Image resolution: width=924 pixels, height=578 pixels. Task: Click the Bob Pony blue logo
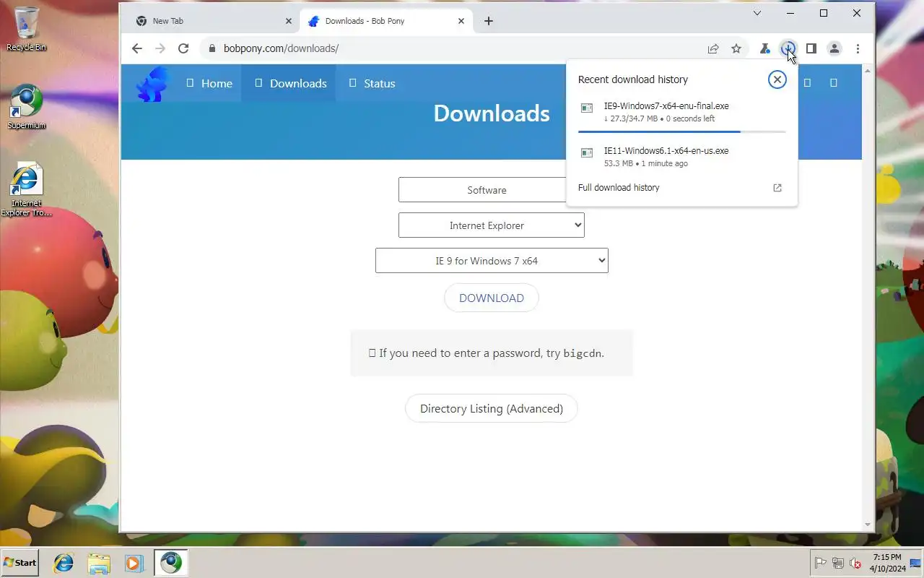tap(152, 84)
